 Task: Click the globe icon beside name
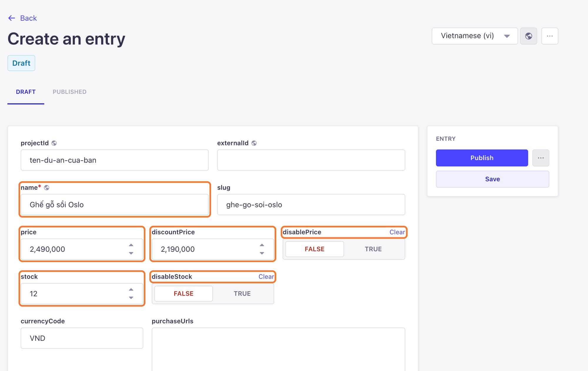(46, 188)
